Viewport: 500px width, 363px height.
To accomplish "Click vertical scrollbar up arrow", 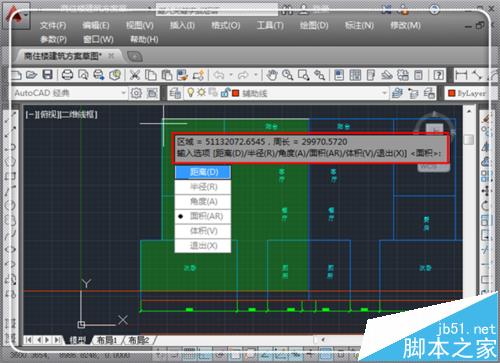I will point(469,110).
